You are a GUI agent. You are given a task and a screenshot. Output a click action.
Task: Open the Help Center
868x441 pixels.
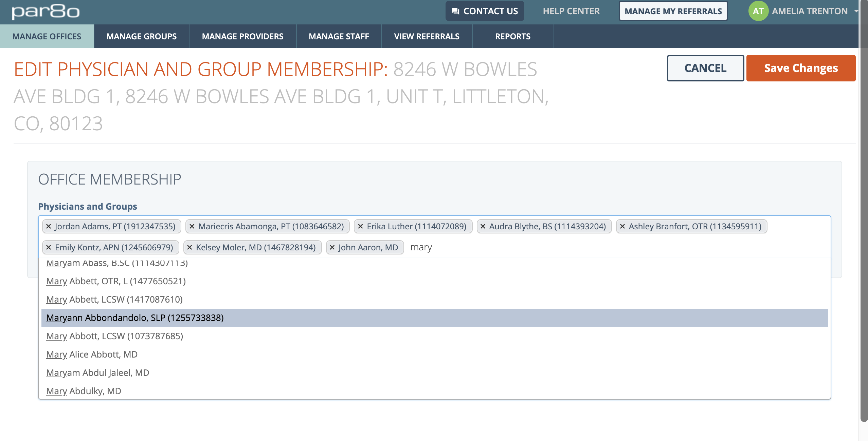tap(572, 11)
